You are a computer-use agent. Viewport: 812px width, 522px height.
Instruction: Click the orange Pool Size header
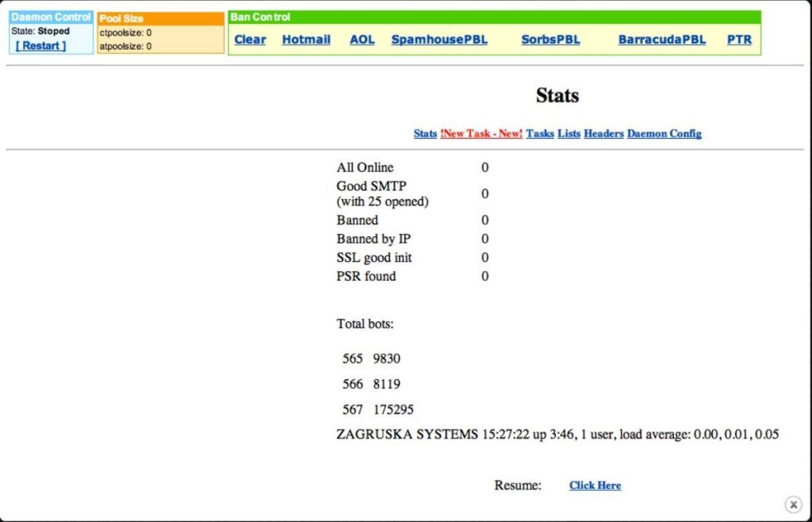pyautogui.click(x=161, y=18)
